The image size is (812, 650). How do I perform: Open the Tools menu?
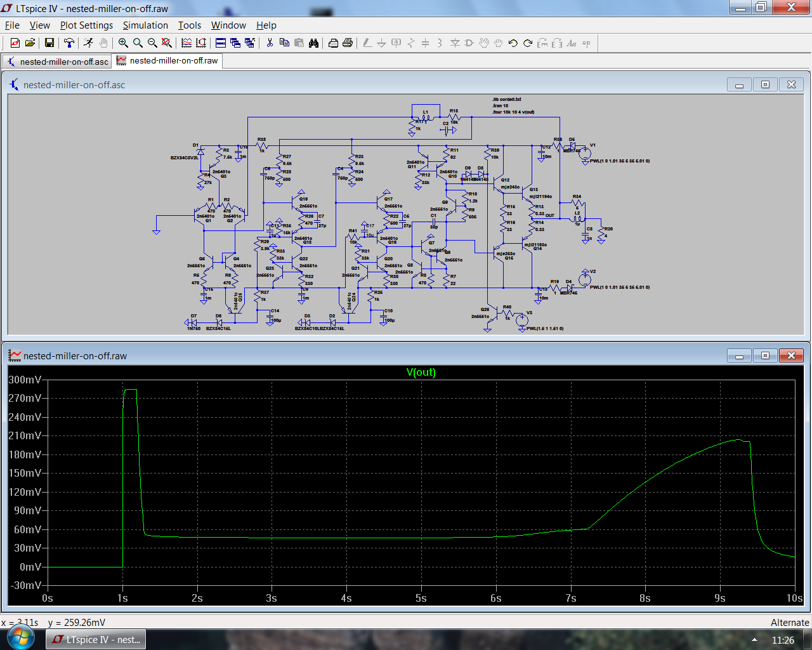coord(189,25)
